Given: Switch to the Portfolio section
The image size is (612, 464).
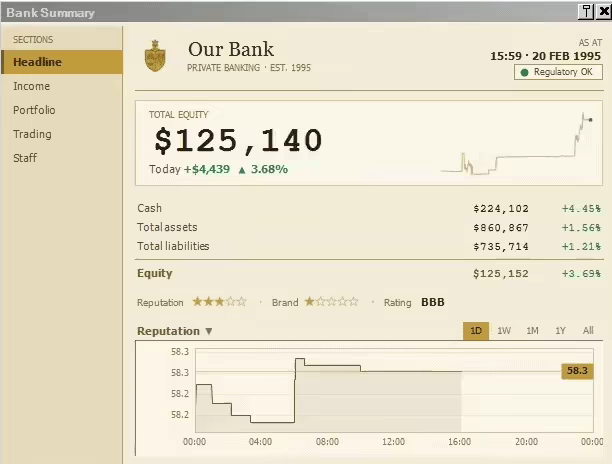Looking at the screenshot, I should click(62, 110).
